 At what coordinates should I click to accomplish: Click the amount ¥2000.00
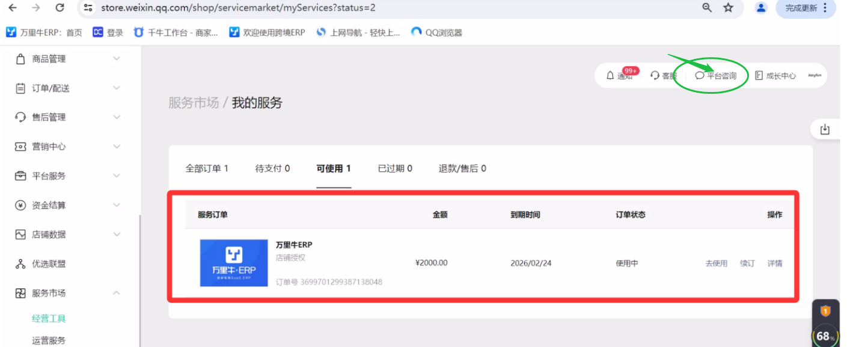click(x=432, y=263)
